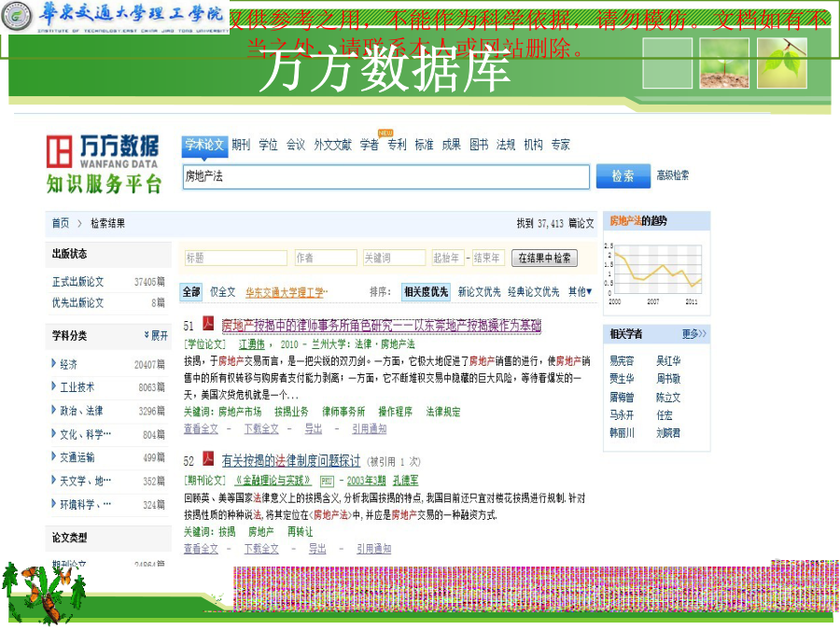This screenshot has height=630, width=840.
Task: Sort by 相关度优先
Action: 426,292
